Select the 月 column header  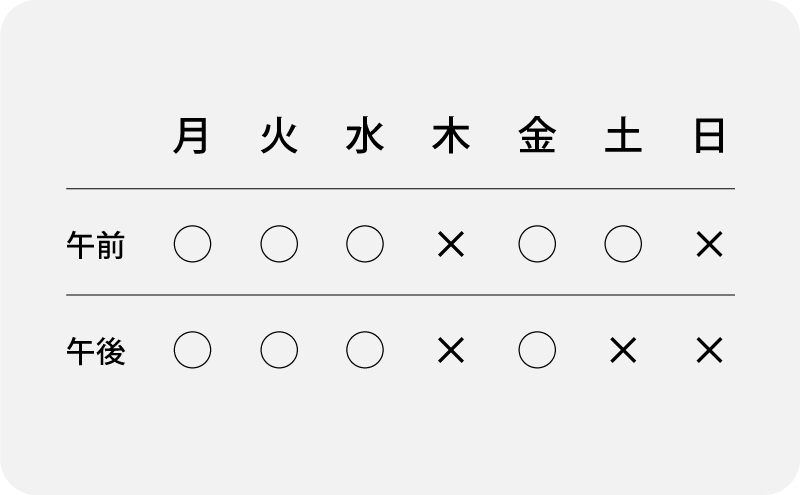[x=192, y=138]
